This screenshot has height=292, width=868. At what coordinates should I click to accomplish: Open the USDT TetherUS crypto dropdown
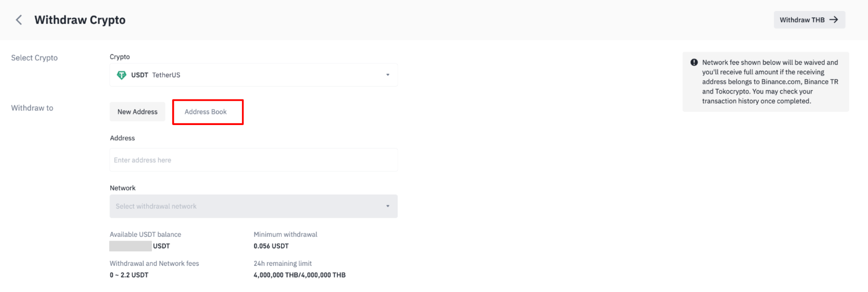(253, 75)
